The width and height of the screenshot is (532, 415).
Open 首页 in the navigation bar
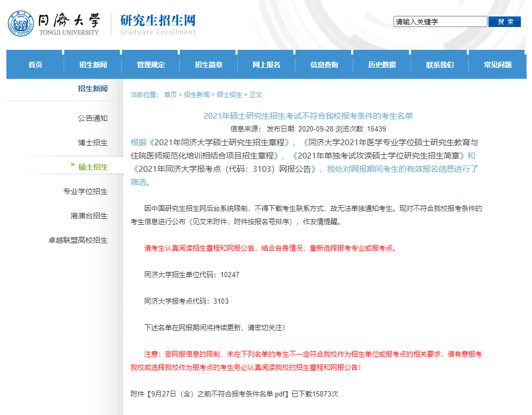(36, 65)
